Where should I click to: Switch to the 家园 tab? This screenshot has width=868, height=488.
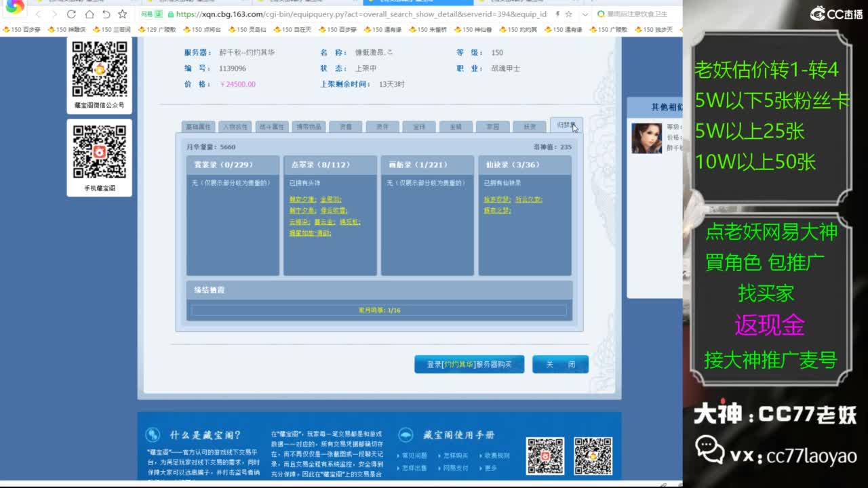492,127
